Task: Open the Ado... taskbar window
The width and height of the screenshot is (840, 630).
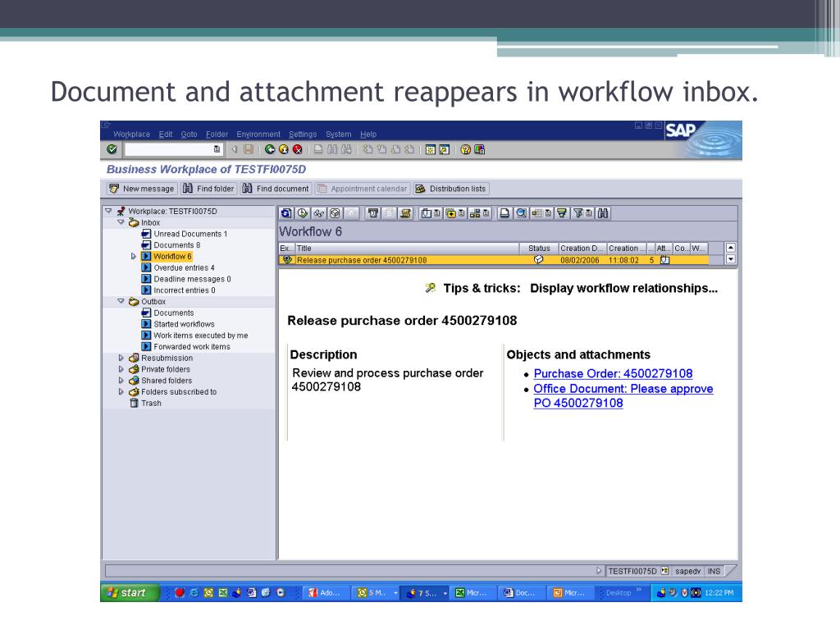Action: (x=325, y=592)
